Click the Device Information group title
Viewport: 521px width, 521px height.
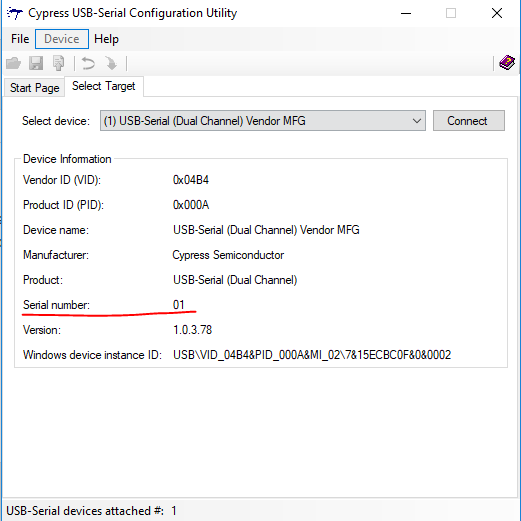coord(67,159)
